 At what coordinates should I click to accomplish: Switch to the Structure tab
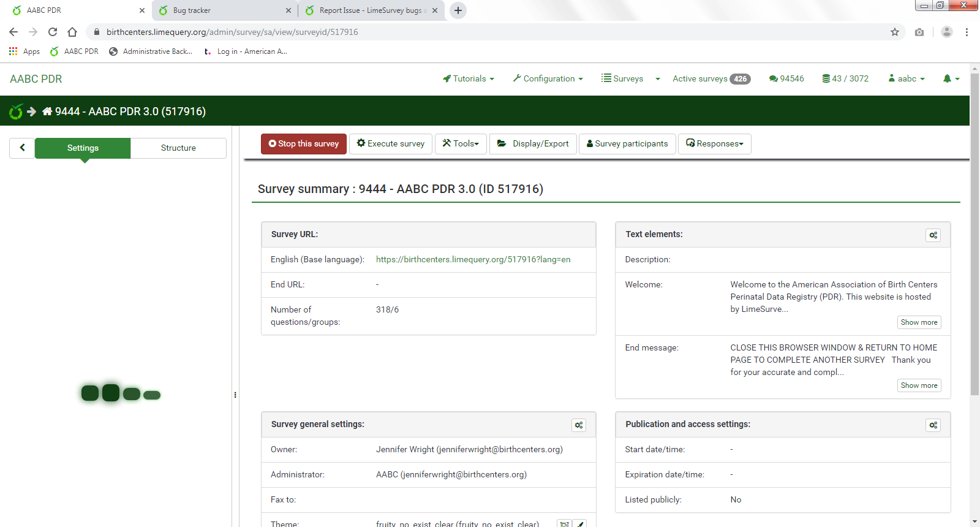[178, 148]
